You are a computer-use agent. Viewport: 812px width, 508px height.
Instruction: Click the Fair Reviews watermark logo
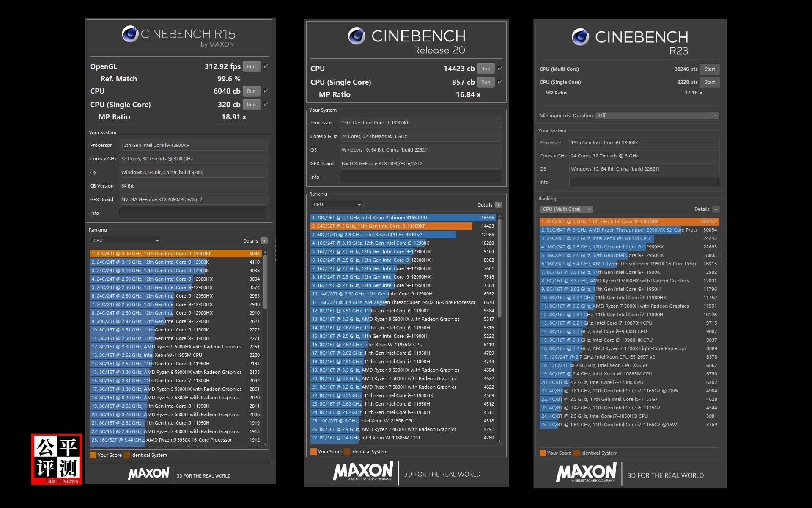point(57,459)
